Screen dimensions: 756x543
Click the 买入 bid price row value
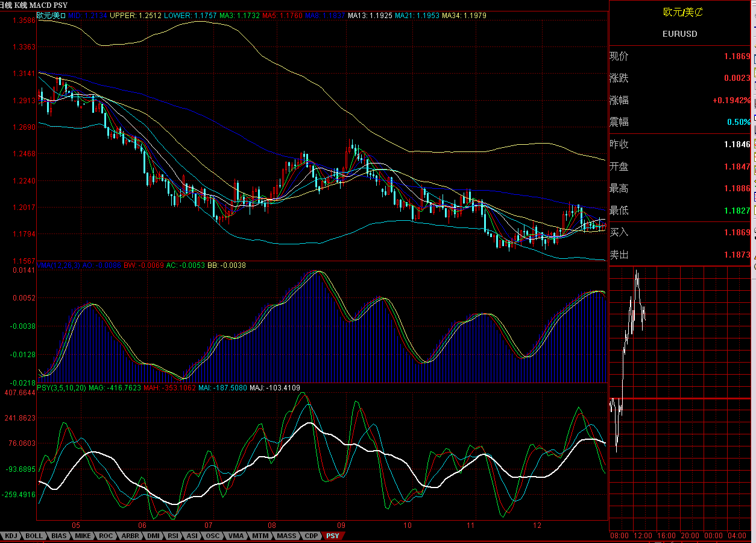pos(737,232)
